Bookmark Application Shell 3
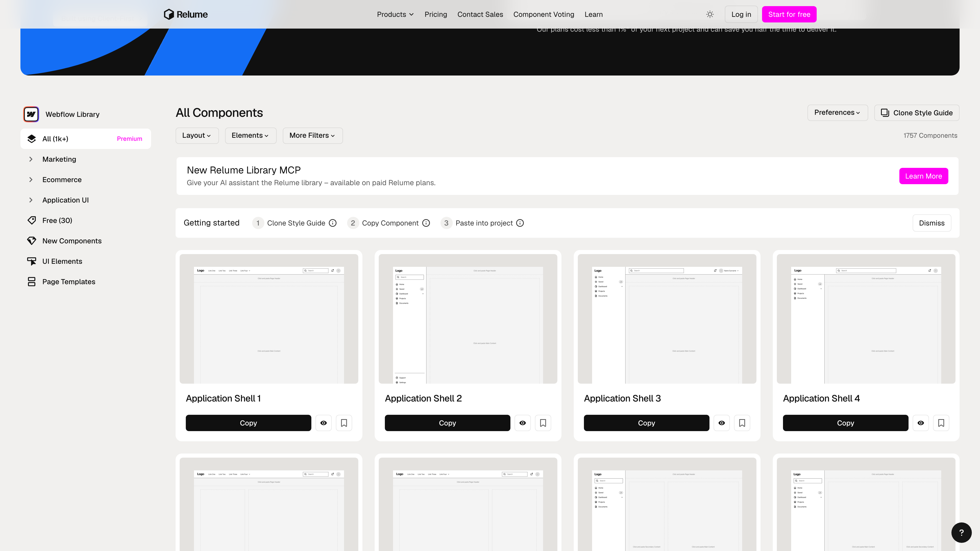This screenshot has width=980, height=551. click(x=742, y=423)
